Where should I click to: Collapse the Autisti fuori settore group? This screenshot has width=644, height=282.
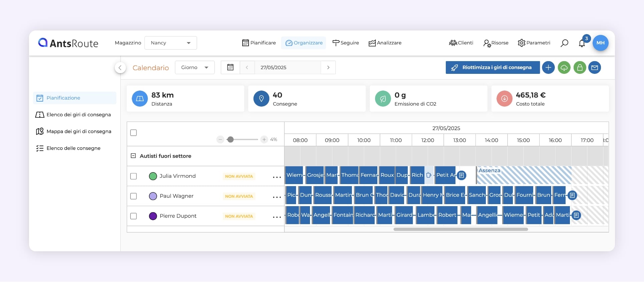[133, 156]
